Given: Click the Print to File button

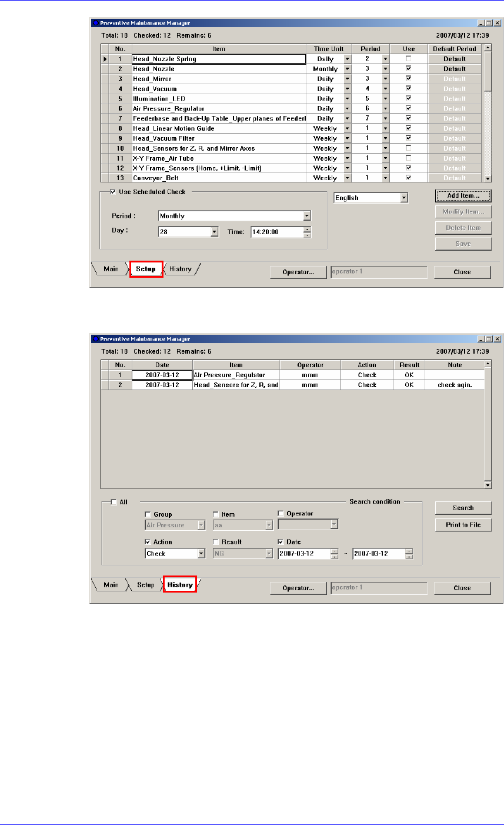Looking at the screenshot, I should (x=463, y=524).
